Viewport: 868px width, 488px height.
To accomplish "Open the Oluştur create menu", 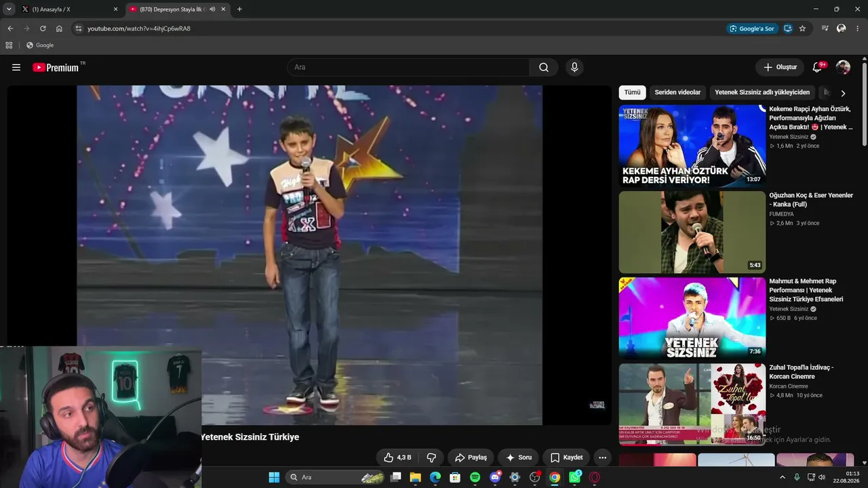I will [780, 67].
